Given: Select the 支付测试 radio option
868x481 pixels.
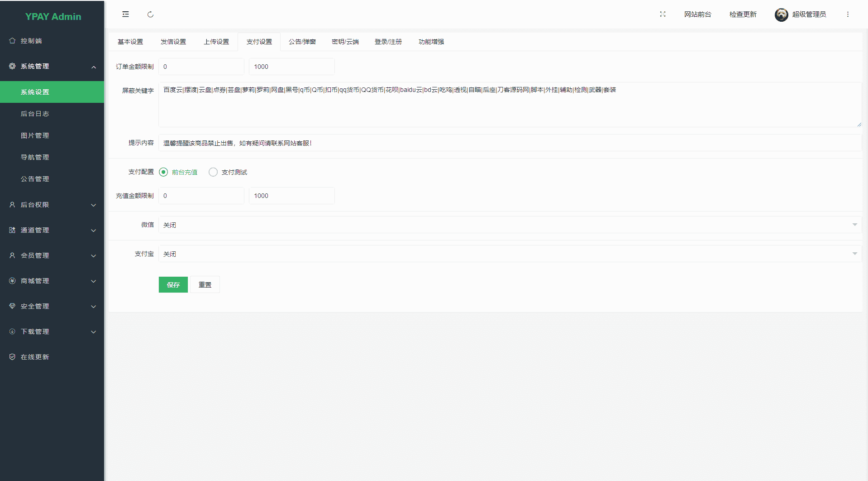Looking at the screenshot, I should pos(228,172).
